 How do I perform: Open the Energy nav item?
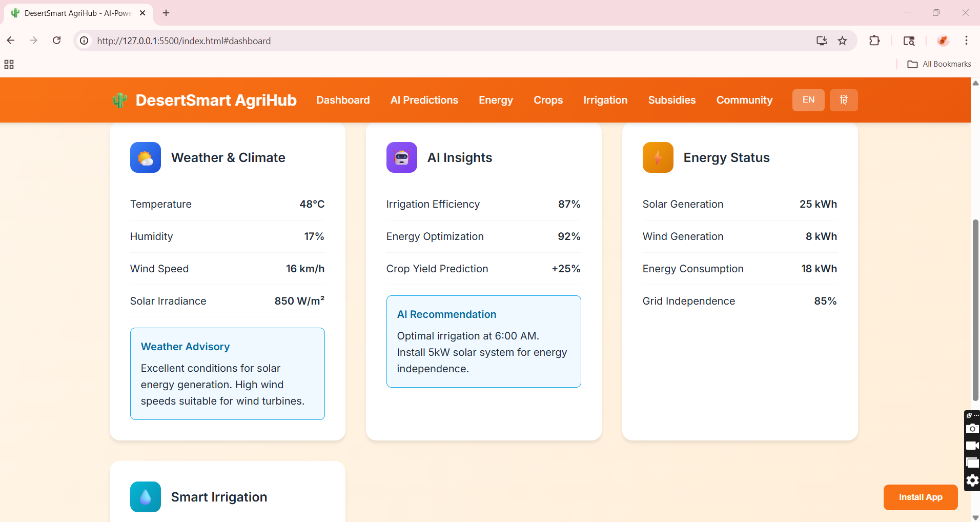click(496, 100)
